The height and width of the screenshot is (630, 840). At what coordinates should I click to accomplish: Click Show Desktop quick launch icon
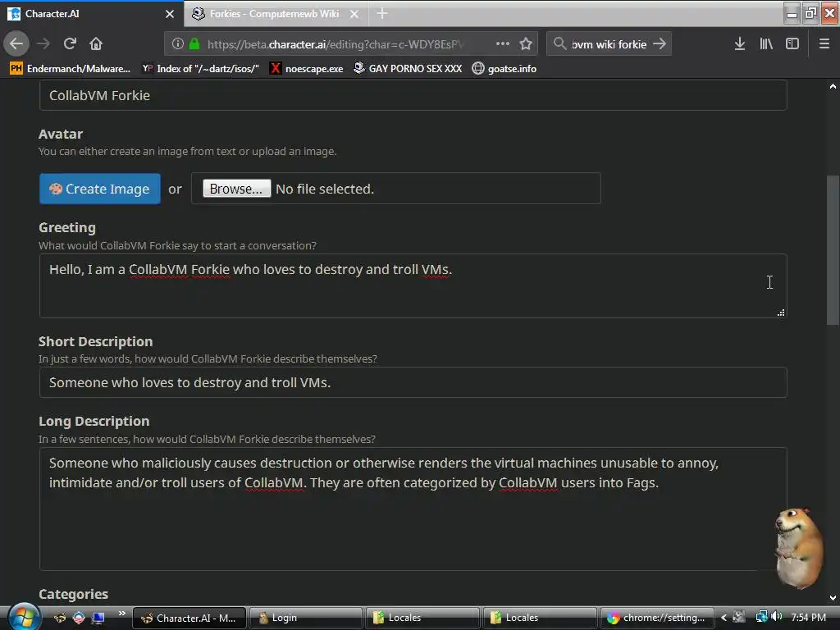pyautogui.click(x=98, y=618)
